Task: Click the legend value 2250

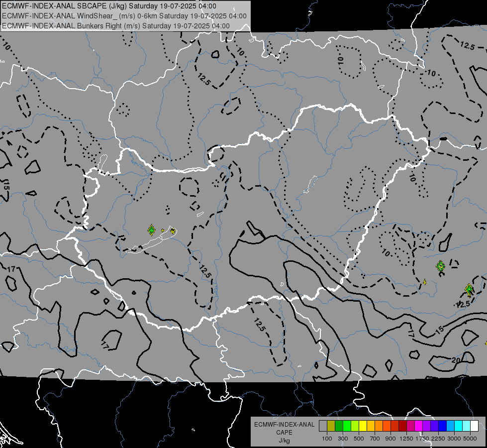Action: tap(438, 439)
